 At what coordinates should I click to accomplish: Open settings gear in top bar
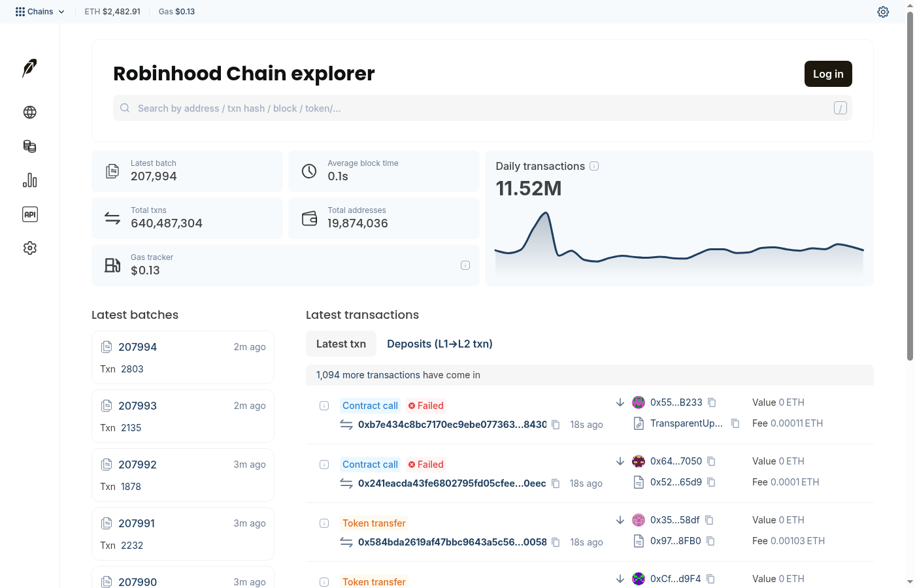pos(883,12)
